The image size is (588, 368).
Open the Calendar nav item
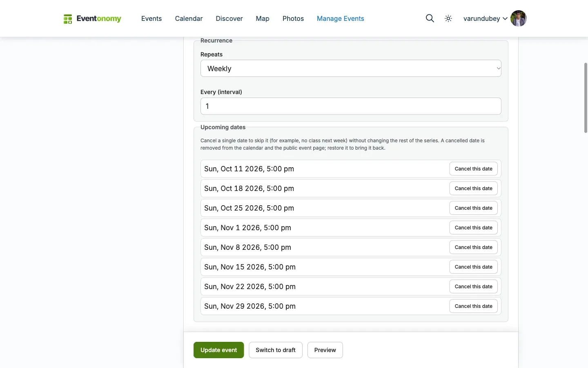[189, 18]
